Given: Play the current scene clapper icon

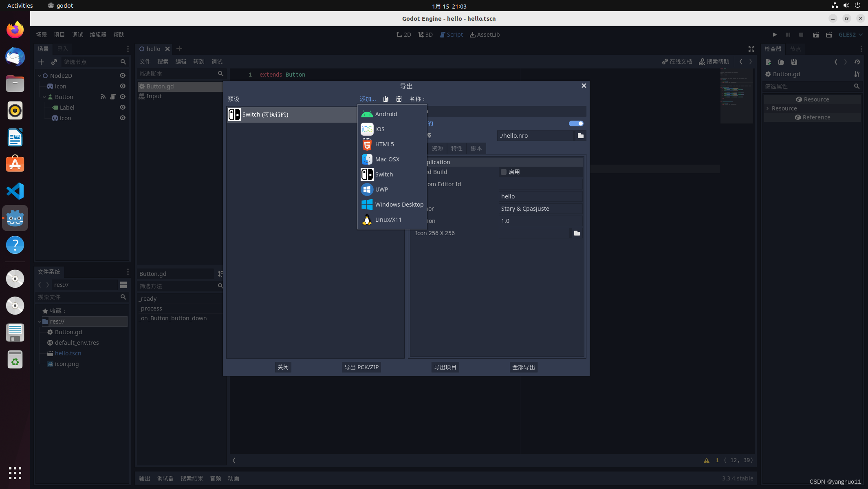Looking at the screenshot, I should 815,35.
